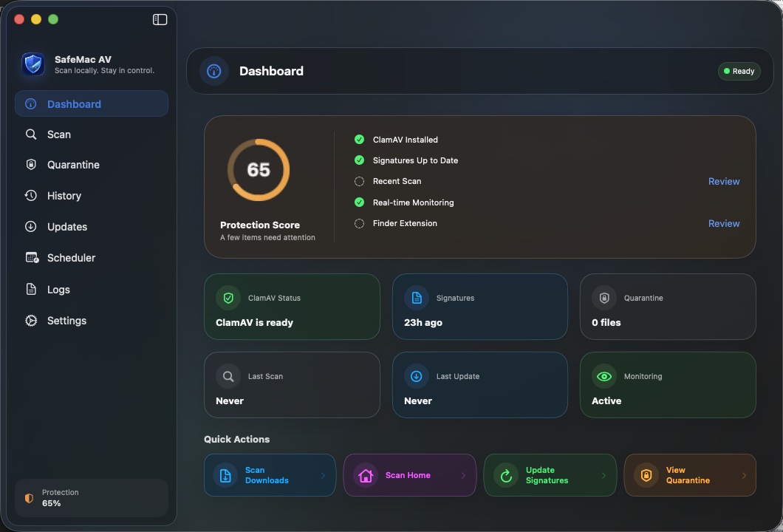This screenshot has width=783, height=532.
Task: Click the Quarantine card lock icon
Action: 604,299
